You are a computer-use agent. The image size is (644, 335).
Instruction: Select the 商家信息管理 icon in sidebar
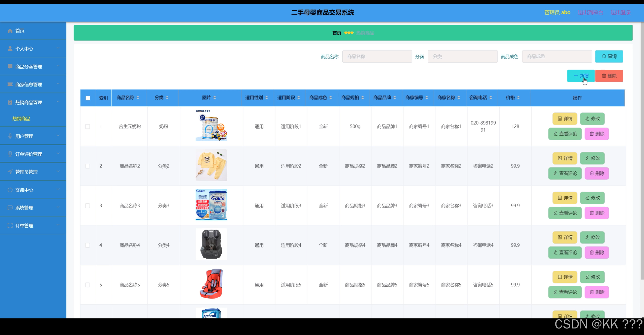(10, 84)
